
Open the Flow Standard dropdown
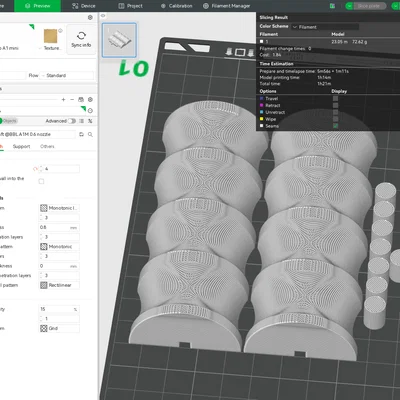coord(66,76)
